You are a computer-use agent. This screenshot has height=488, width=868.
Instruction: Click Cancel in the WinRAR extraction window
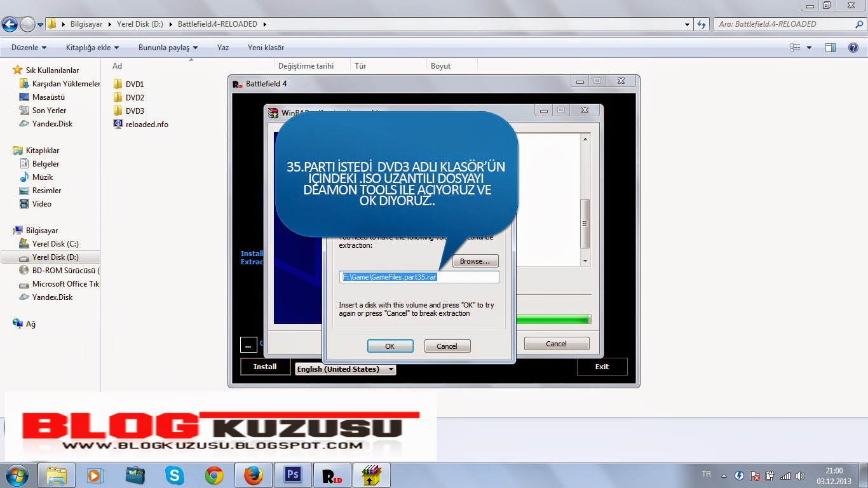coord(557,344)
